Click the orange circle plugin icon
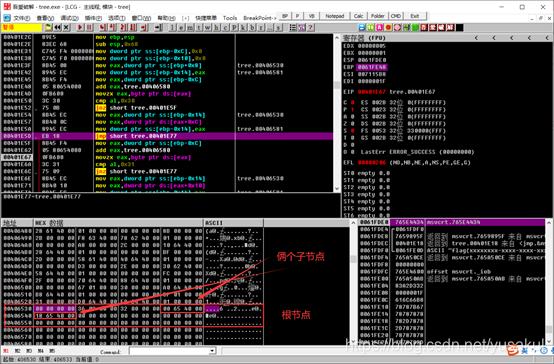Screen dimensions: 554x364 [388, 28]
